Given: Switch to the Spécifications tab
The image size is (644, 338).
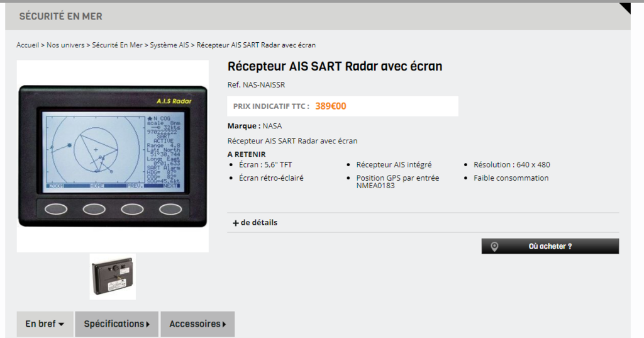Looking at the screenshot, I should pyautogui.click(x=116, y=324).
